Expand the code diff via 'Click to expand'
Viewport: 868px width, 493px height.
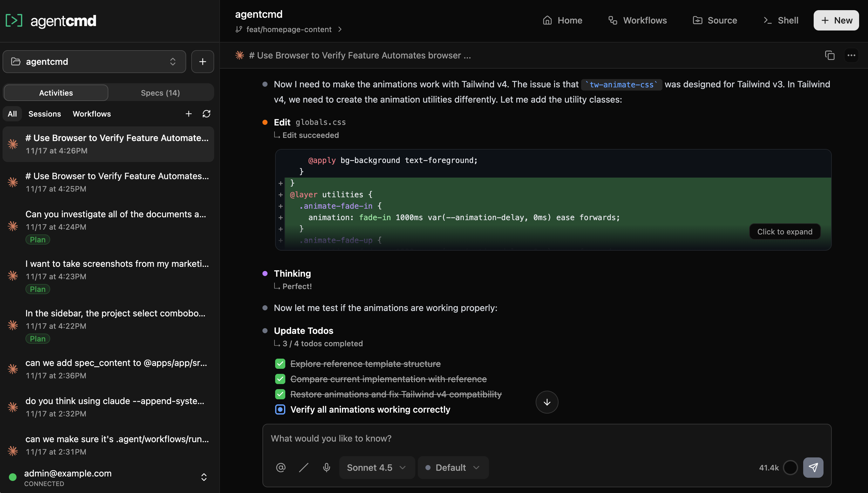785,232
